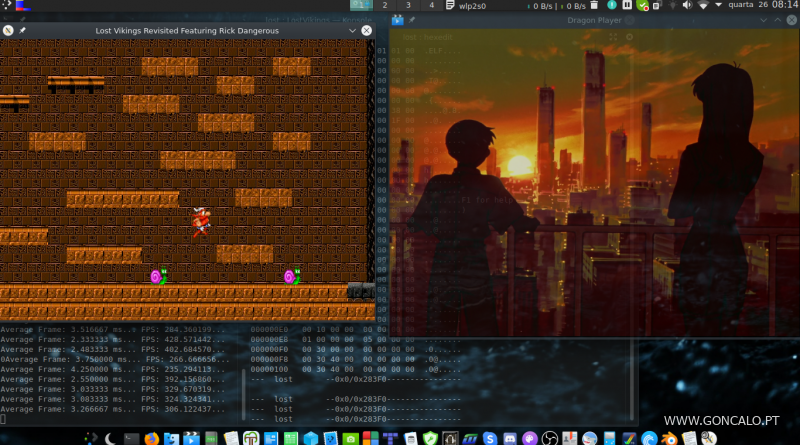Click the crescent moon dock icon
Image resolution: width=800 pixels, height=445 pixels.
(x=109, y=438)
